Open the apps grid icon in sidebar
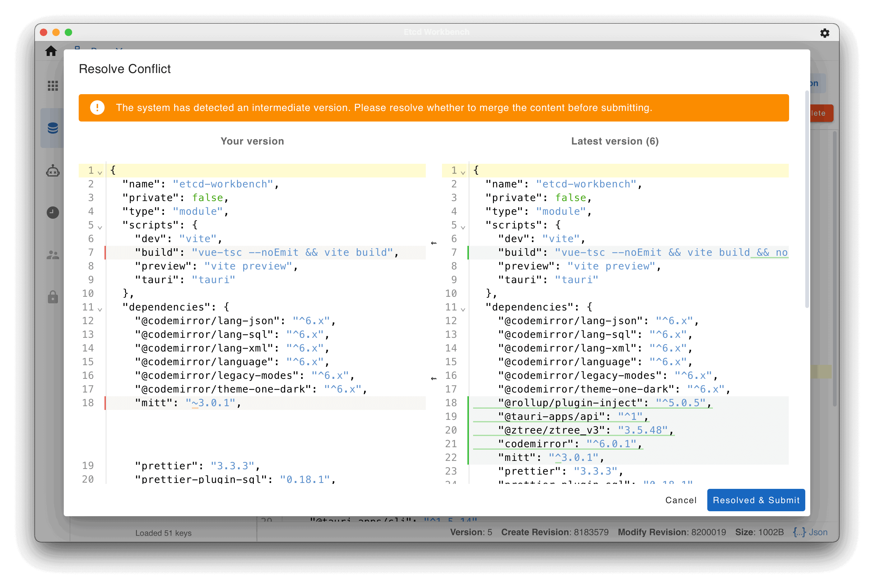Image resolution: width=874 pixels, height=588 pixels. 53,86
